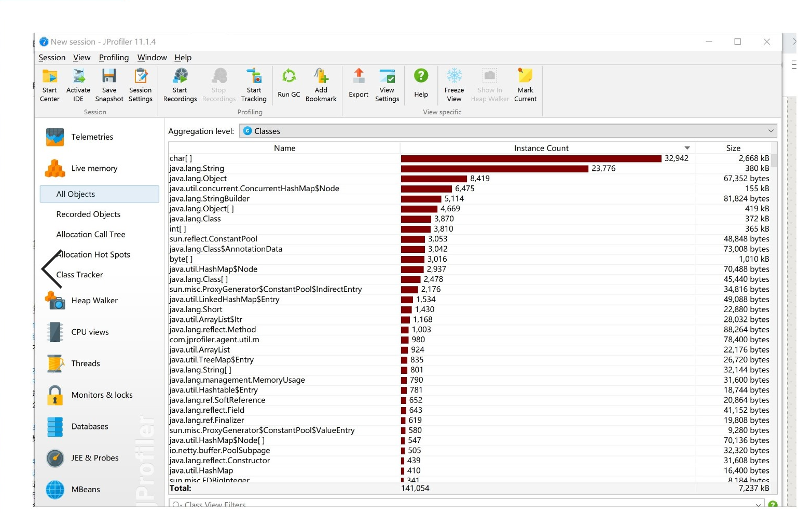Choose the java.lang.Class$AnnotationData row
This screenshot has width=812, height=513.
point(470,249)
